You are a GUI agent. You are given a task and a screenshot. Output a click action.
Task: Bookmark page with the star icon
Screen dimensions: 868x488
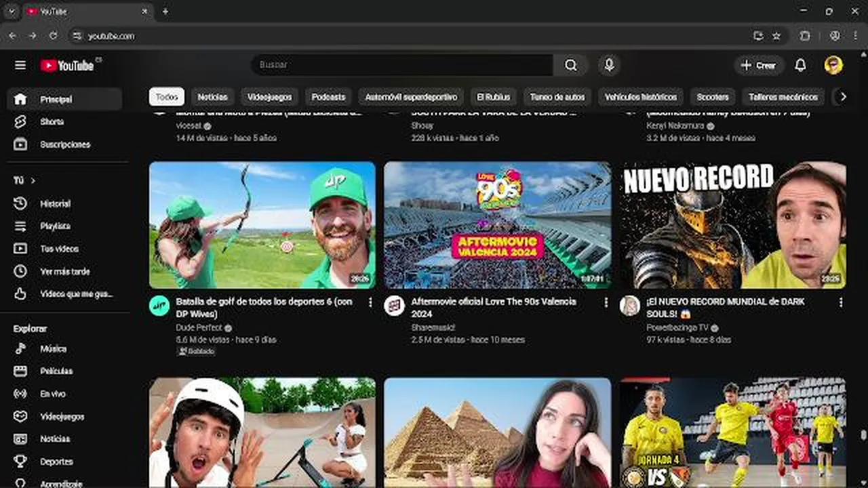click(x=776, y=36)
